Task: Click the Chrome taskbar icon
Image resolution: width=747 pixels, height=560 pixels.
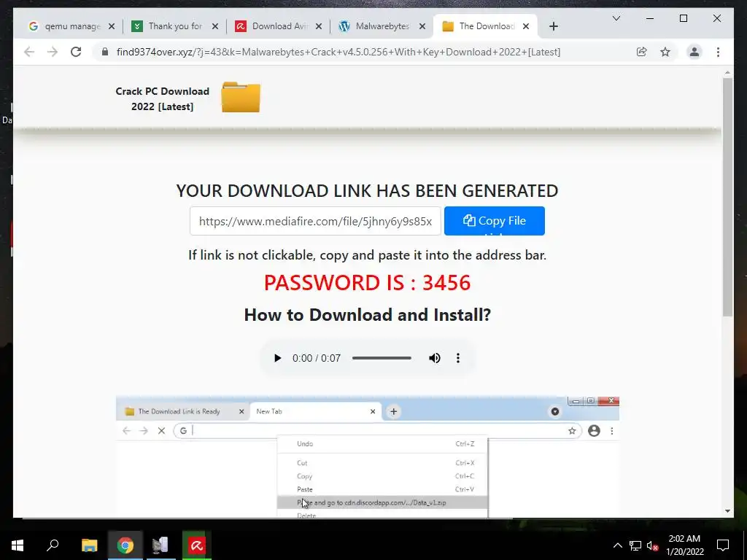Action: coord(125,545)
